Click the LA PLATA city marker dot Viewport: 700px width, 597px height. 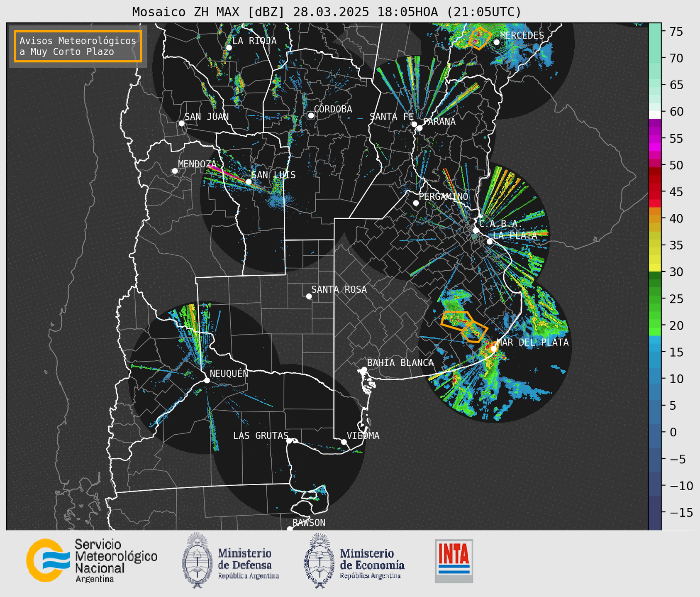click(490, 242)
